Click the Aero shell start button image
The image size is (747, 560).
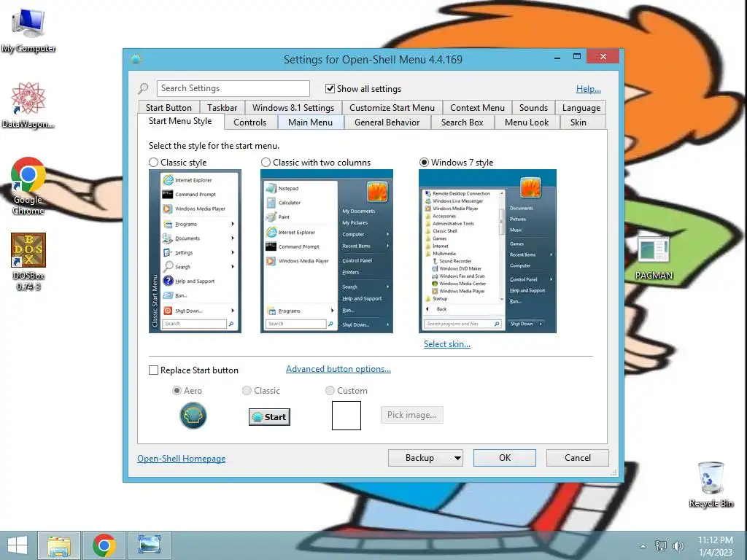[x=193, y=415]
